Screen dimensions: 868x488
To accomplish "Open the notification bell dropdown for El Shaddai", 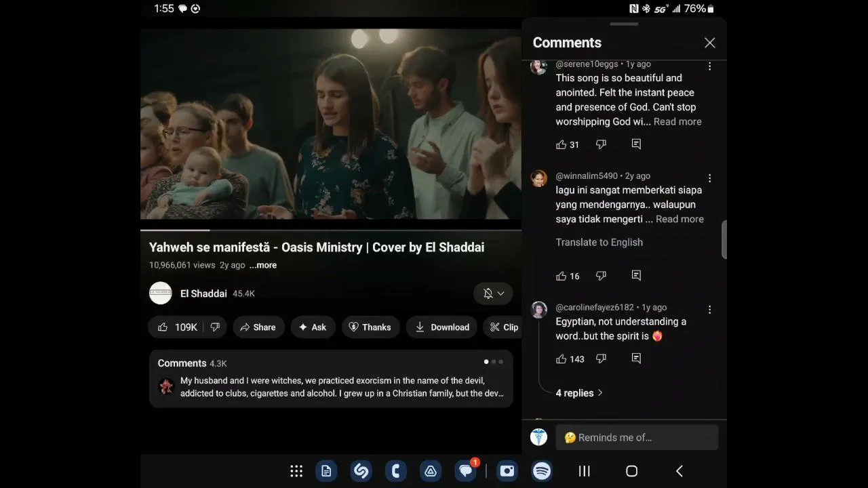I will (x=493, y=293).
